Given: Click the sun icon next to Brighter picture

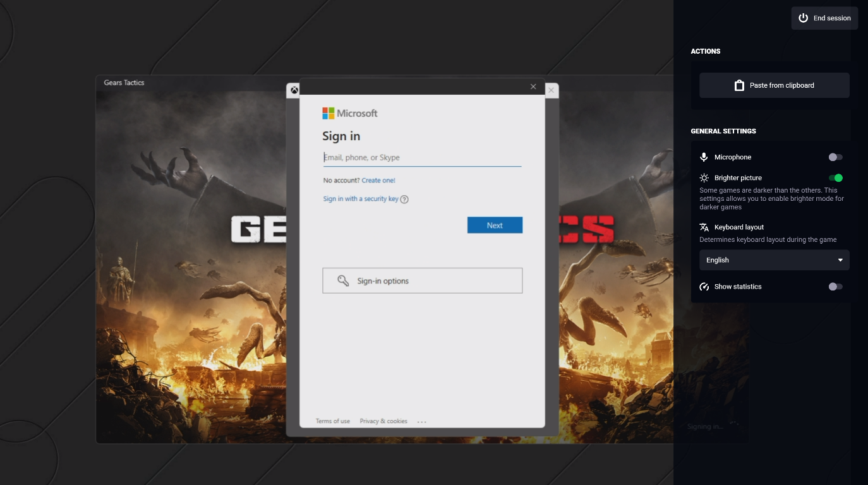Looking at the screenshot, I should 704,177.
